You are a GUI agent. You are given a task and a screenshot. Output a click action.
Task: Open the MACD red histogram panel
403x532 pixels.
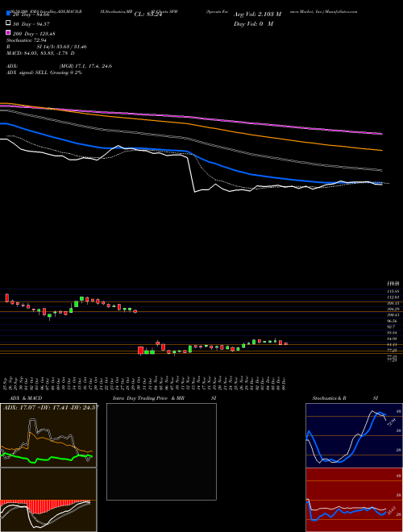(48, 500)
